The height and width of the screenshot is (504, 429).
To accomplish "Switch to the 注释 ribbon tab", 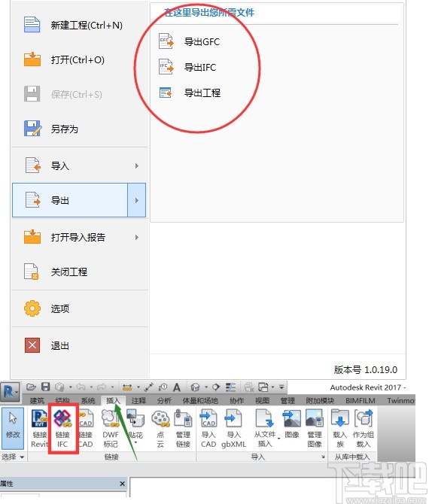I will 138,400.
